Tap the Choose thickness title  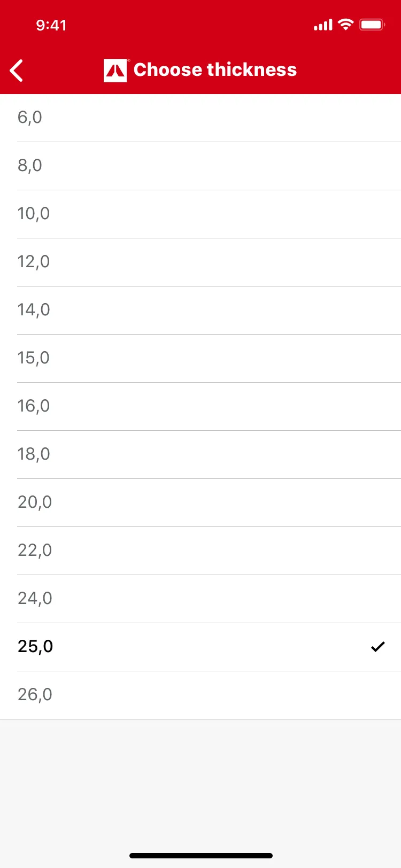(x=215, y=70)
